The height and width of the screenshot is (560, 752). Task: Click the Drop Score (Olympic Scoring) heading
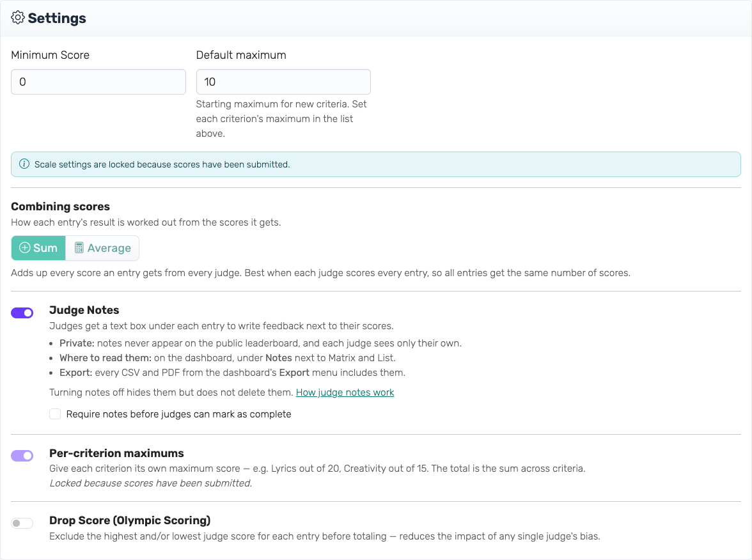coord(130,520)
